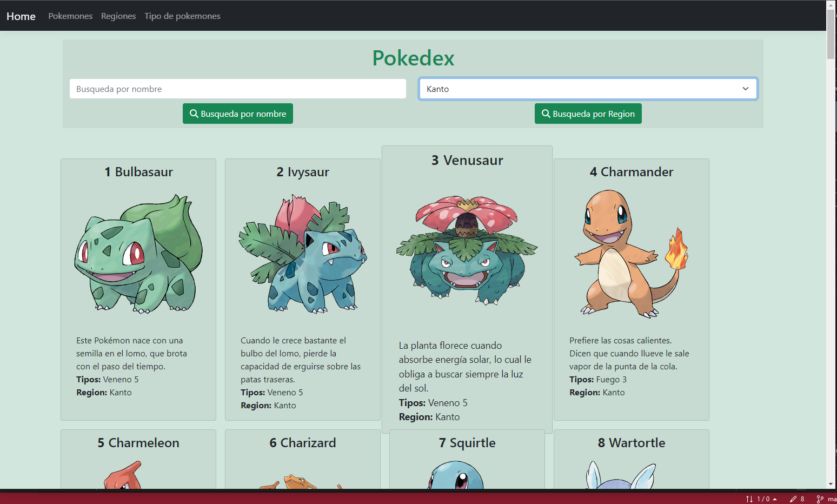Open Pokemones in the navbar
Screen dimensions: 837x504
tap(70, 16)
